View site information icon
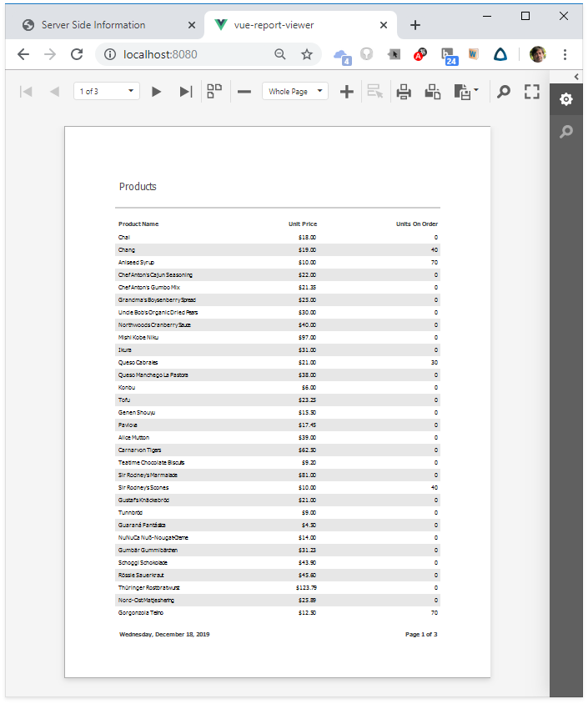The height and width of the screenshot is (704, 588). pyautogui.click(x=109, y=54)
